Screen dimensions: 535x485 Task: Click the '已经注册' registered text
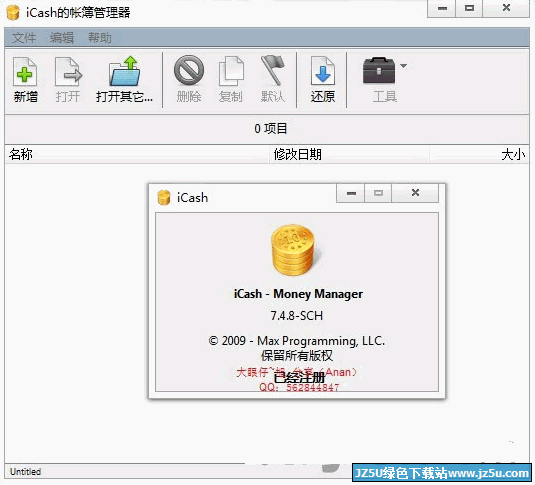click(299, 377)
